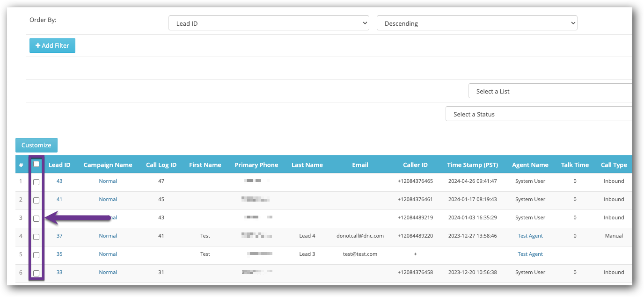
Task: Open the Test Agent link on row 4
Action: [530, 236]
